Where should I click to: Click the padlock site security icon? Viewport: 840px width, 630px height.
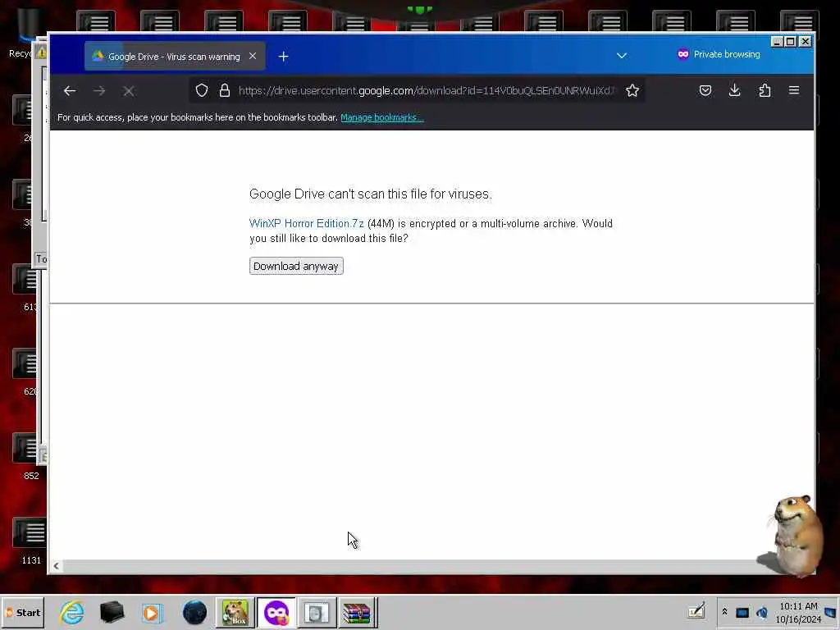coord(225,90)
